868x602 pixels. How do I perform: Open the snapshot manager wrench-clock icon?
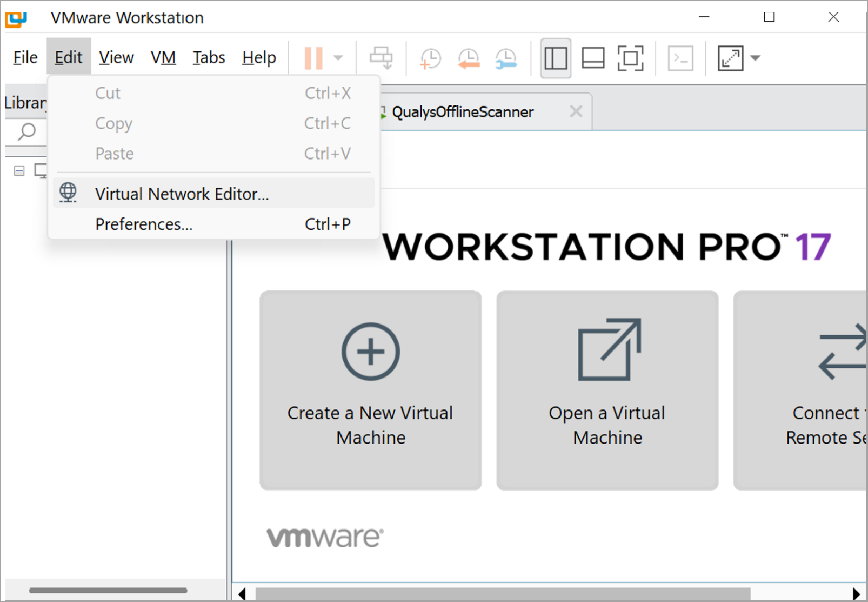pyautogui.click(x=506, y=58)
